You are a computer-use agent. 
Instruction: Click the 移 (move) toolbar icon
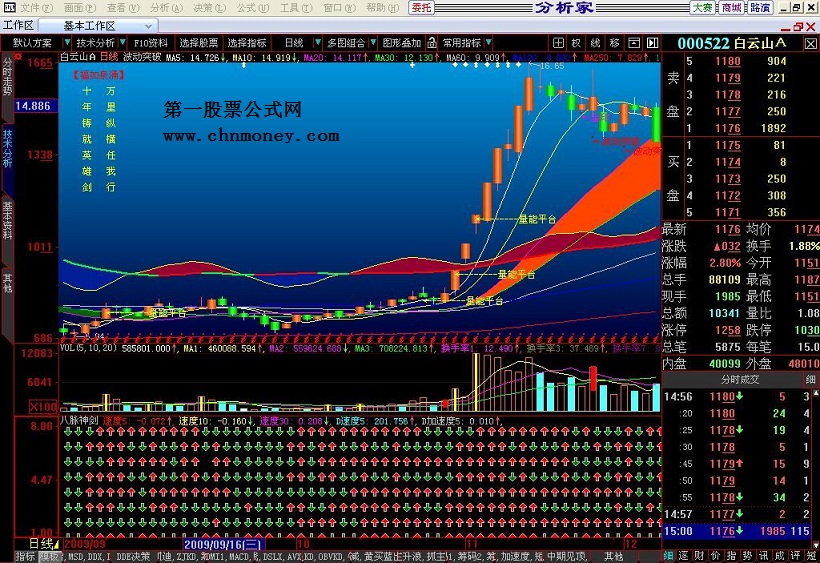point(614,43)
